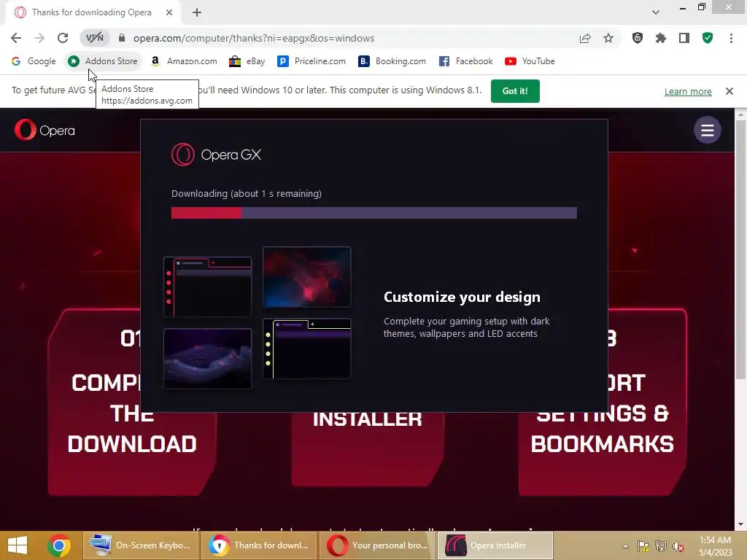Open the Priceline.com bookmark

click(x=311, y=61)
